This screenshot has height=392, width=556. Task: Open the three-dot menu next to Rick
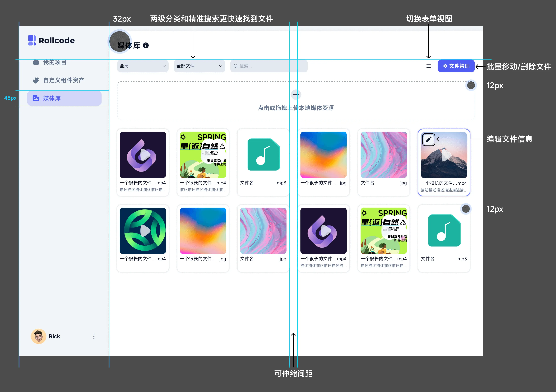point(94,336)
